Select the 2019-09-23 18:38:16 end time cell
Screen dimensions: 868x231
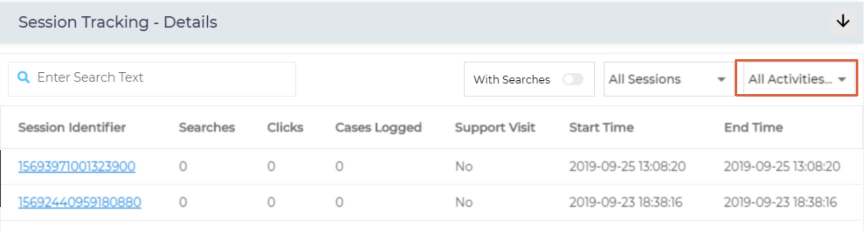(780, 202)
